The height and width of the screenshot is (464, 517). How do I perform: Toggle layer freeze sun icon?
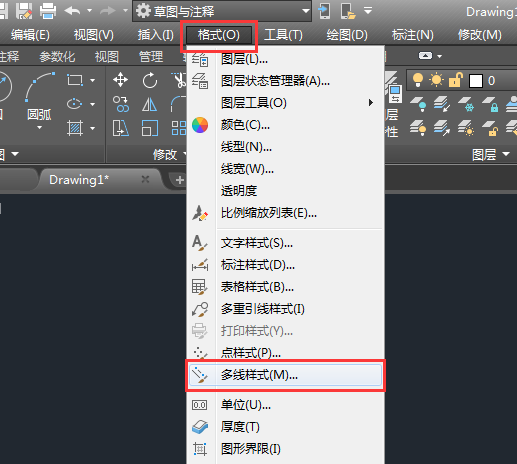click(x=436, y=80)
